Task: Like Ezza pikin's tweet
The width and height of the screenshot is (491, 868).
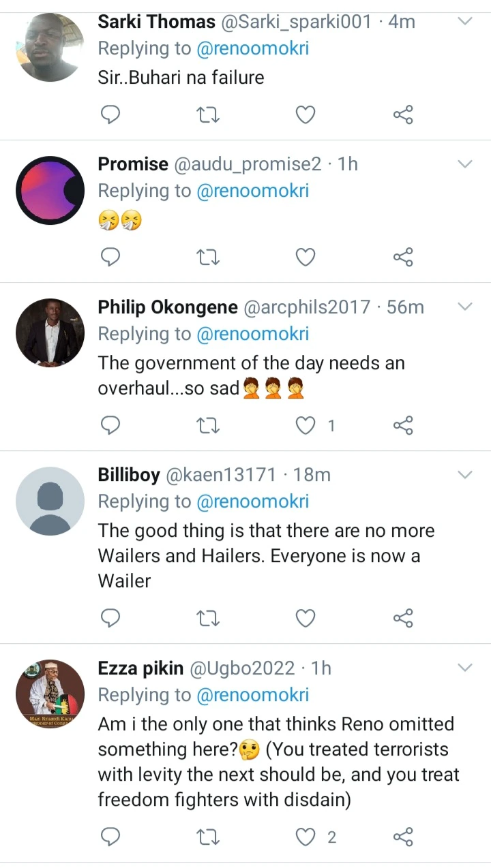Action: click(x=305, y=837)
